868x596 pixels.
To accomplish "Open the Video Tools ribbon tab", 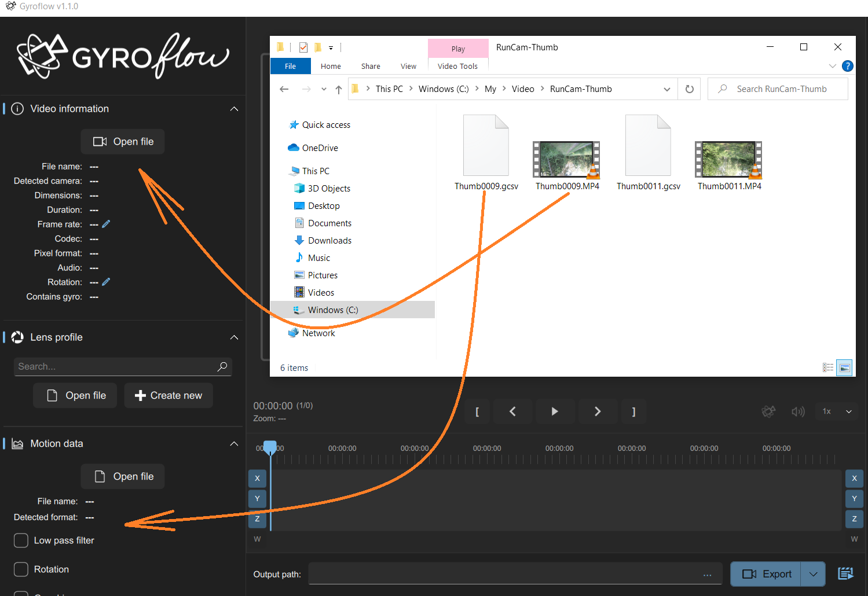I will point(457,66).
